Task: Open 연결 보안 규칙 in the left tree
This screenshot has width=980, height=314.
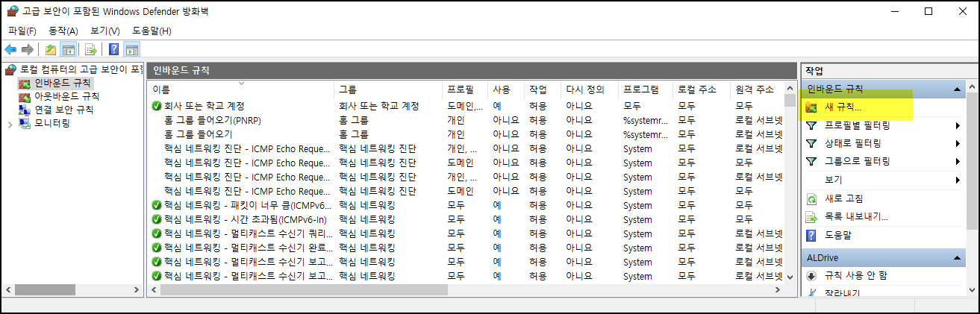Action: (56, 110)
